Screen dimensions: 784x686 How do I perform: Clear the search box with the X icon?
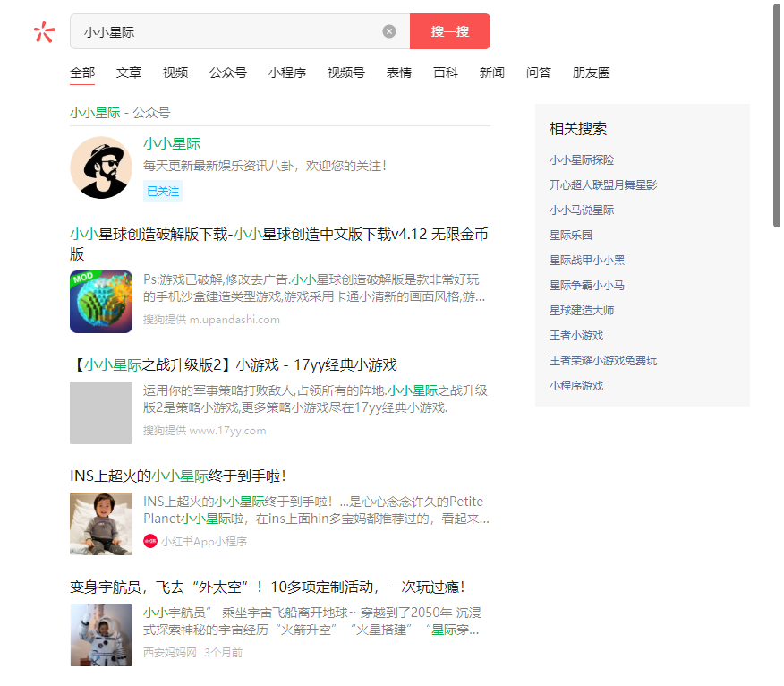(389, 31)
